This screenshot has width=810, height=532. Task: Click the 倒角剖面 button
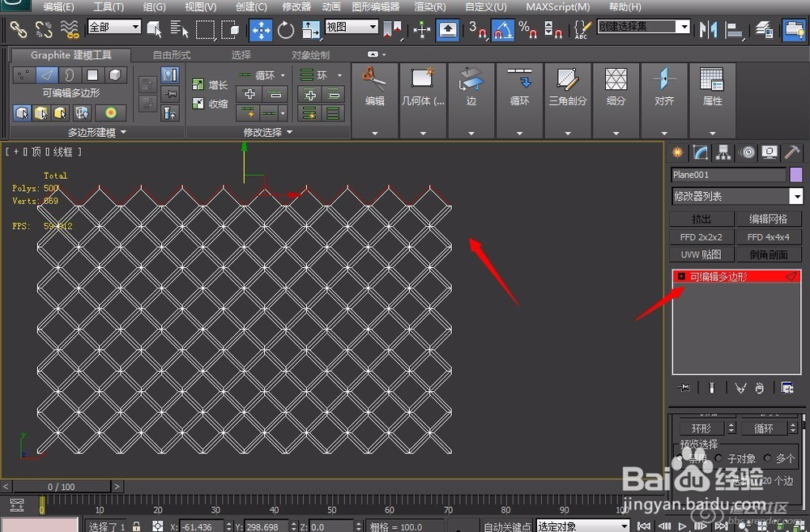(769, 254)
